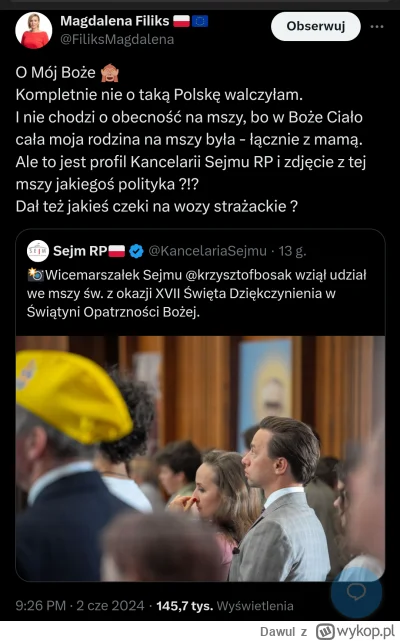Open the 145,7 tys. Wyświetlenia count
The width and height of the screenshot is (400, 641).
click(225, 605)
